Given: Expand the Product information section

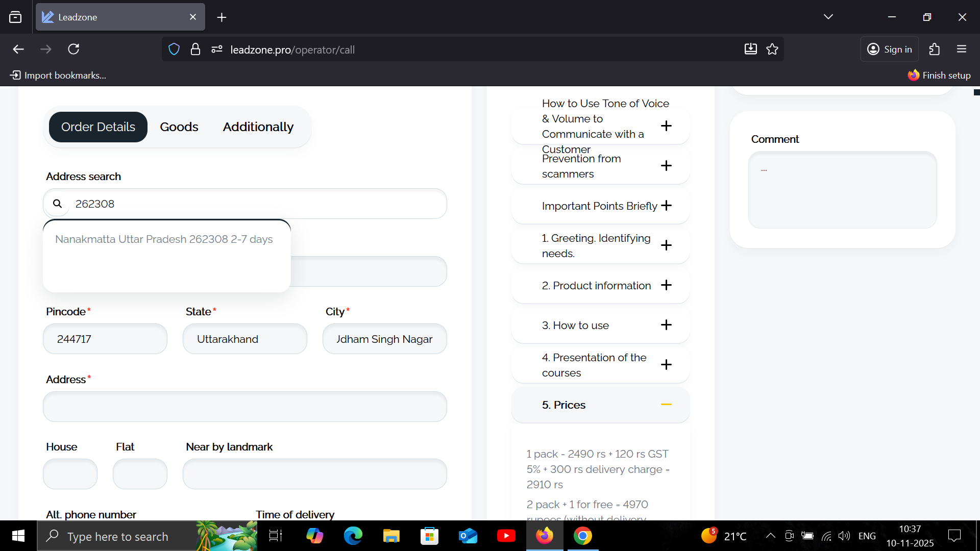Looking at the screenshot, I should tap(666, 285).
